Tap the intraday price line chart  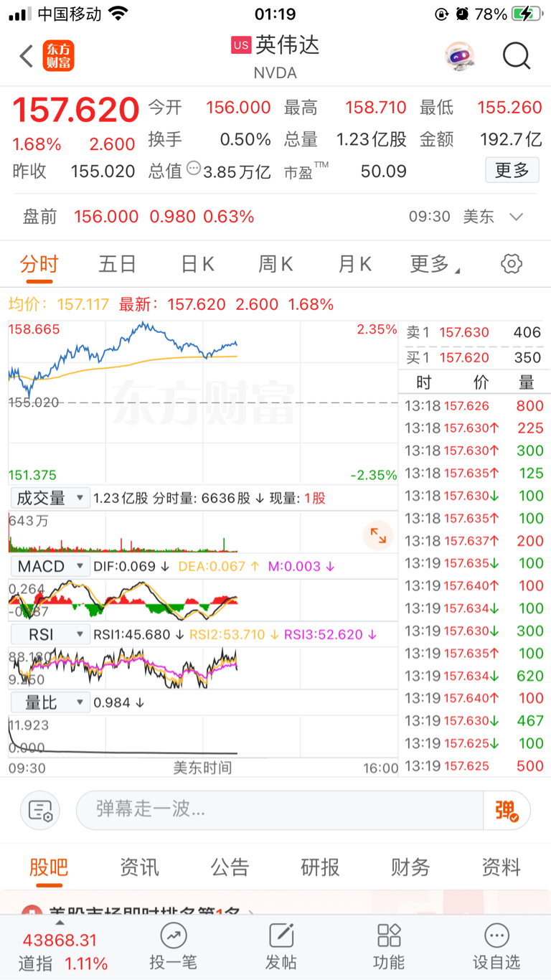click(203, 402)
